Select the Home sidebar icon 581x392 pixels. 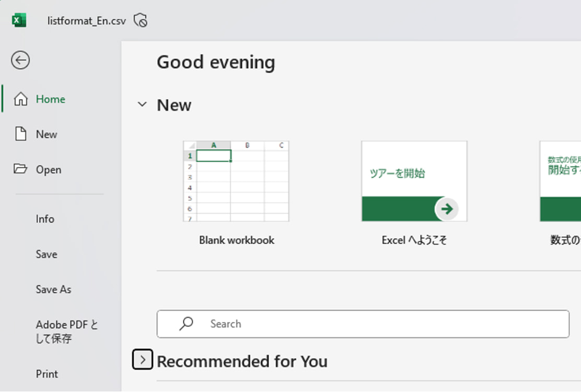(x=21, y=99)
